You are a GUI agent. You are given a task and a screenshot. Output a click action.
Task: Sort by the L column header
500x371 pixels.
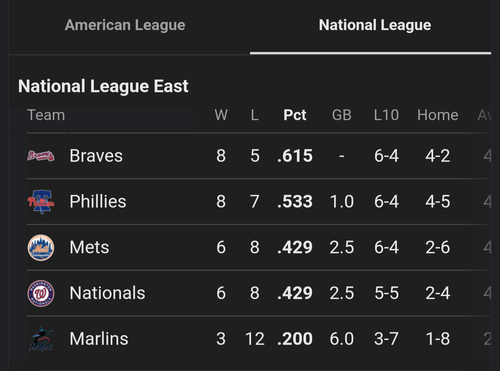pyautogui.click(x=255, y=115)
